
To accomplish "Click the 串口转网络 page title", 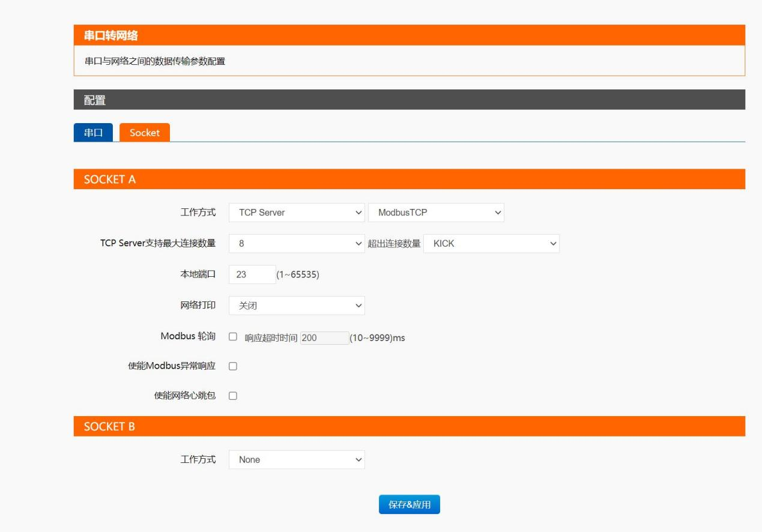I will tap(111, 35).
